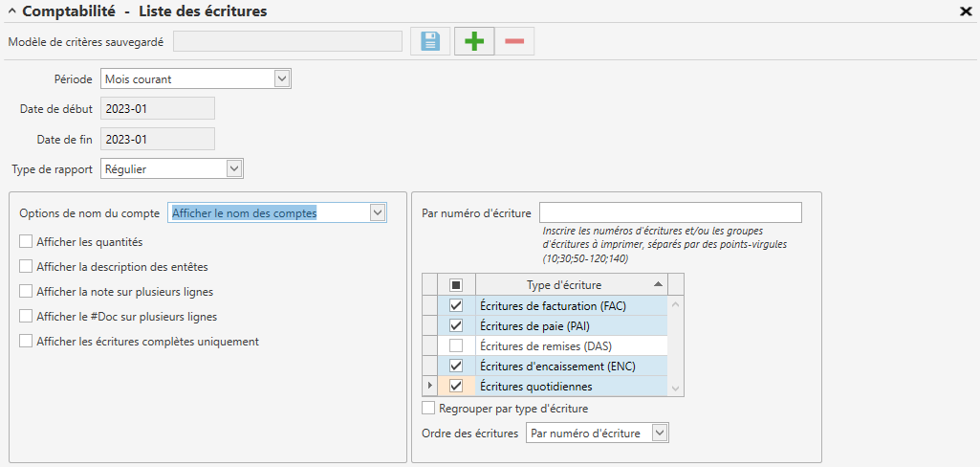980x467 pixels.
Task: Click the up arrow of the type list scrollbar
Action: [676, 304]
